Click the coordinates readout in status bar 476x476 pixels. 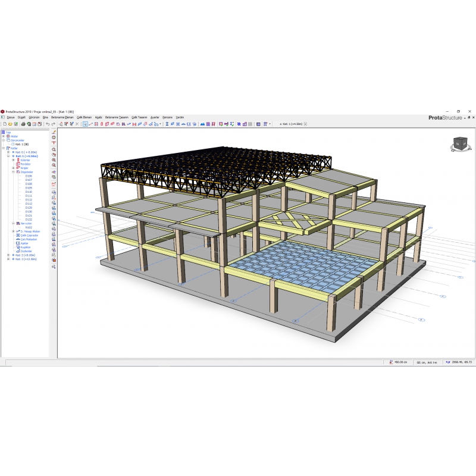[461, 362]
